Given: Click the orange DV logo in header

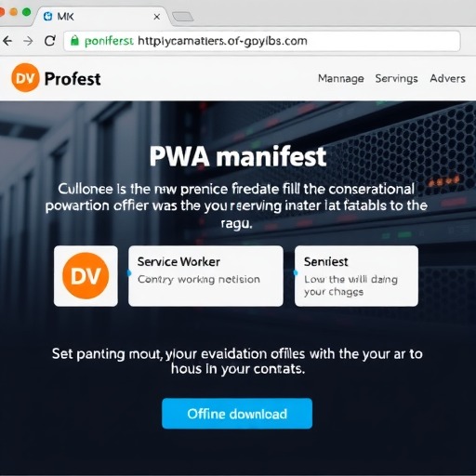Looking at the screenshot, I should pyautogui.click(x=25, y=78).
